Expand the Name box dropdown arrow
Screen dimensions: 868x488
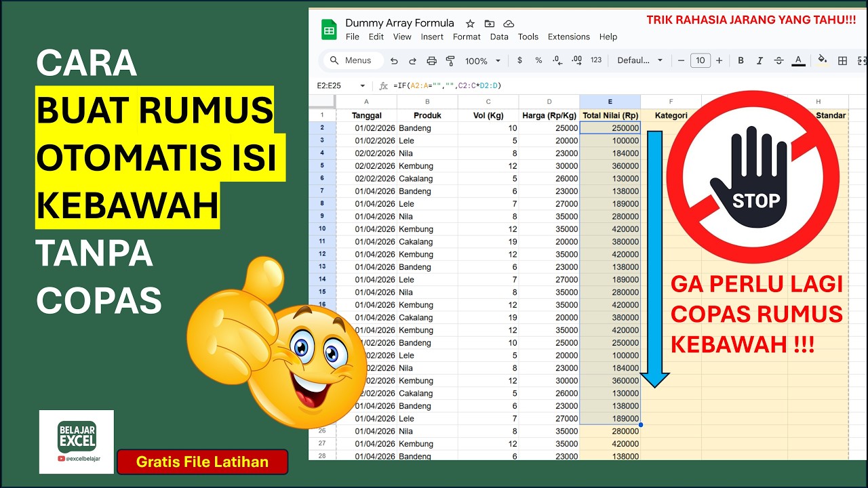tap(362, 86)
